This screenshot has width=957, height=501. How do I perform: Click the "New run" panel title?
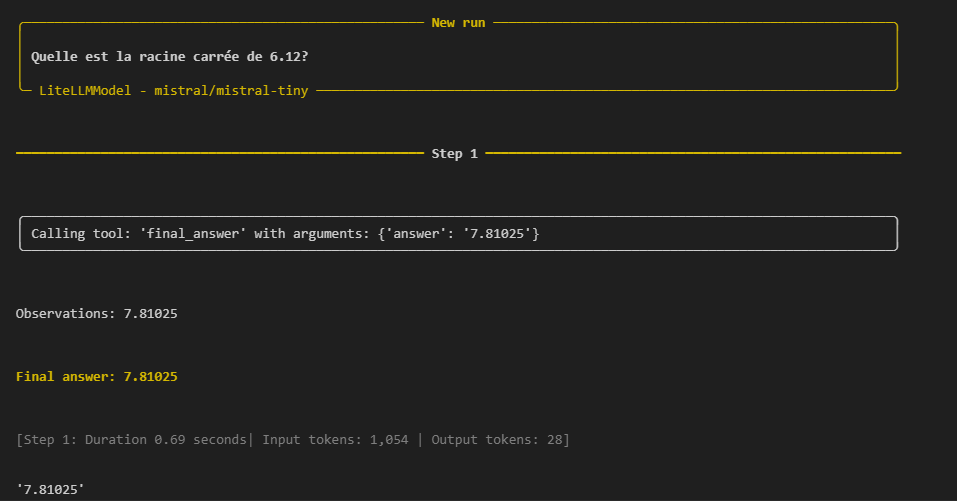458,22
